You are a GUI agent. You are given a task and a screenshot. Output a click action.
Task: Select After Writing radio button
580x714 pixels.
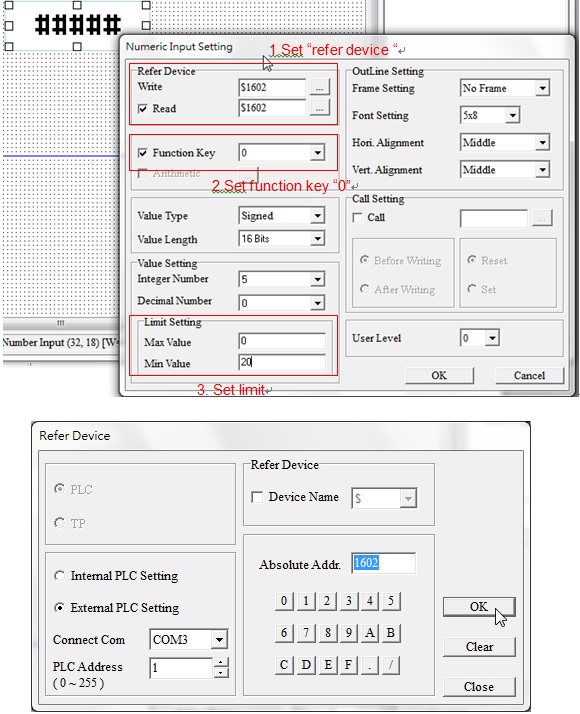[x=364, y=289]
